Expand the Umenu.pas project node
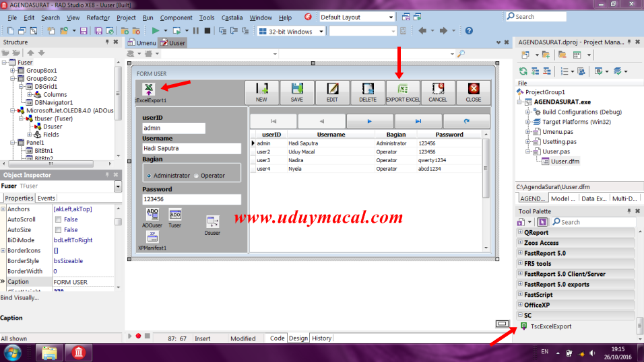Screen dimensions: 644x362 (x=528, y=132)
